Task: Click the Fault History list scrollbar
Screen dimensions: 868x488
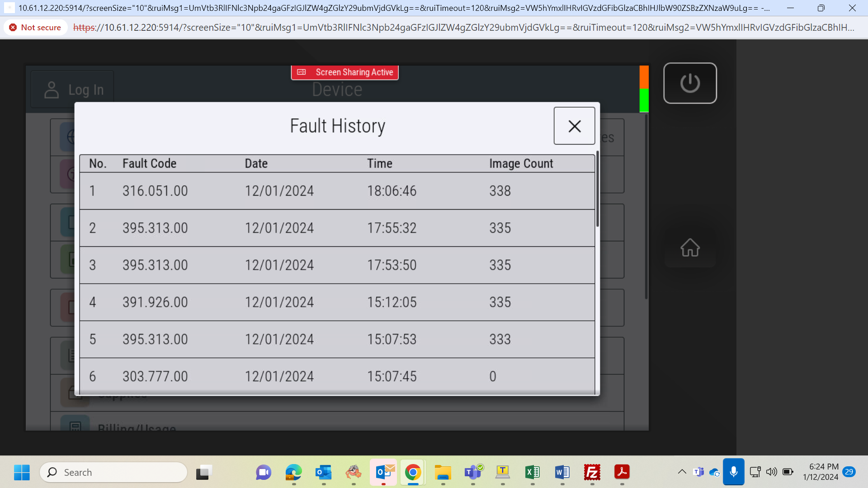Action: (x=598, y=189)
